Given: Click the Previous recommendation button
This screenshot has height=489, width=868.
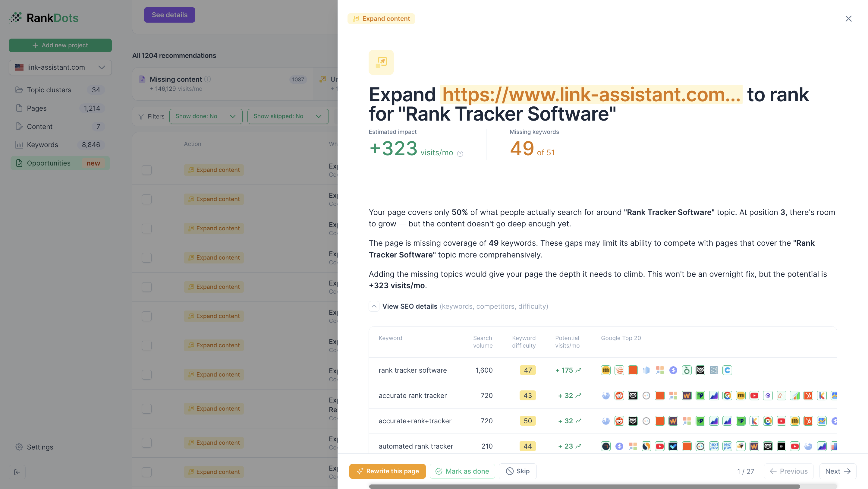Looking at the screenshot, I should 788,471.
